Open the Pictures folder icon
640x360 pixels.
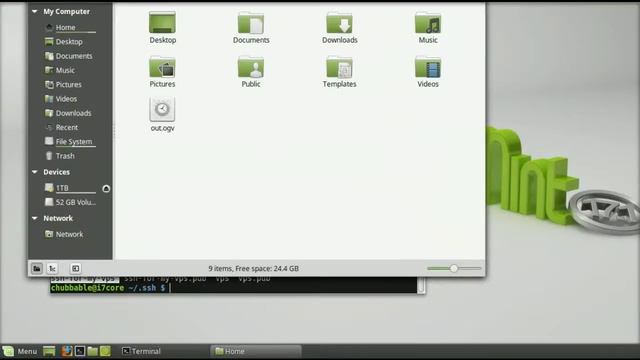(x=162, y=67)
